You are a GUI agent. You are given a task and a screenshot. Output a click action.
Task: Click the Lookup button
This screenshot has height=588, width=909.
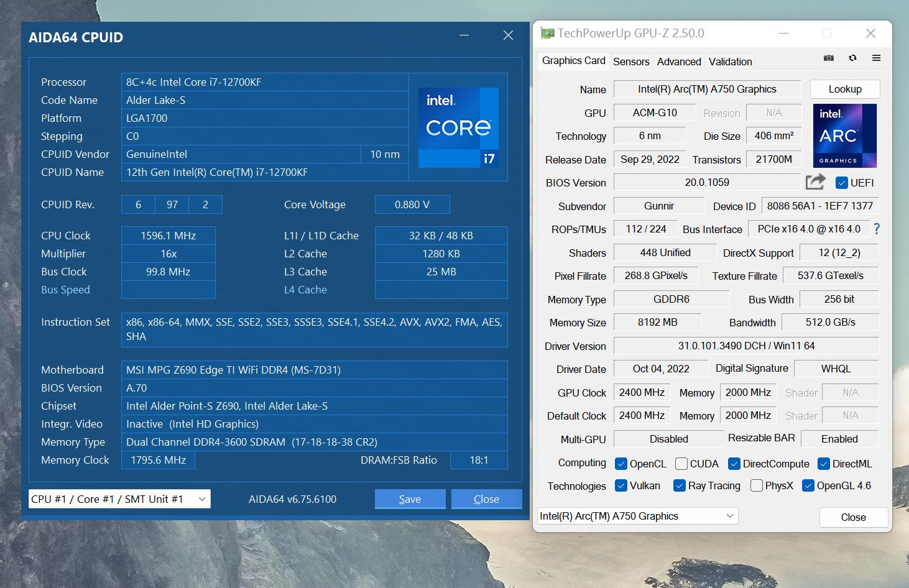pyautogui.click(x=844, y=89)
